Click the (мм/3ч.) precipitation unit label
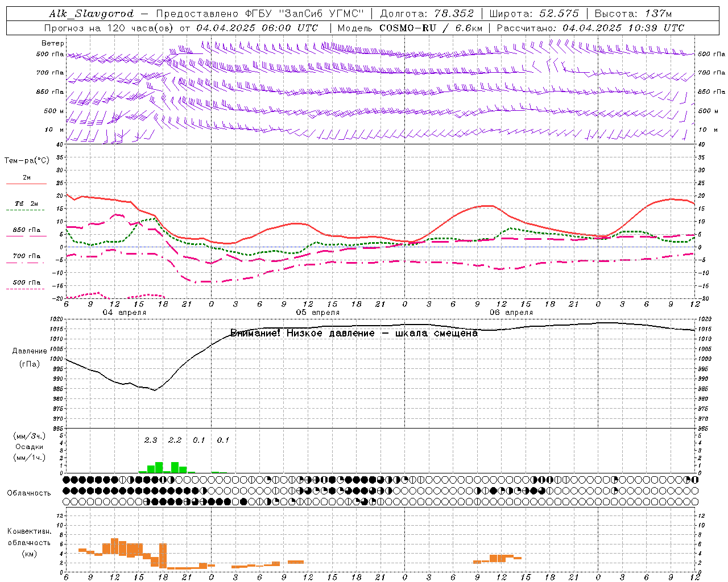The image size is (728, 582). point(30,436)
